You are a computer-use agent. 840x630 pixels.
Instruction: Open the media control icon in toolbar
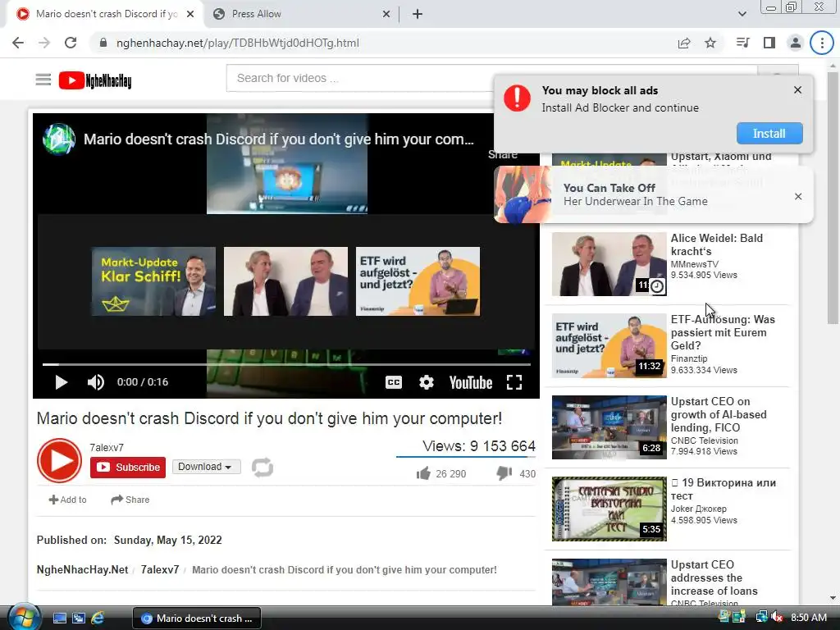coord(742,43)
